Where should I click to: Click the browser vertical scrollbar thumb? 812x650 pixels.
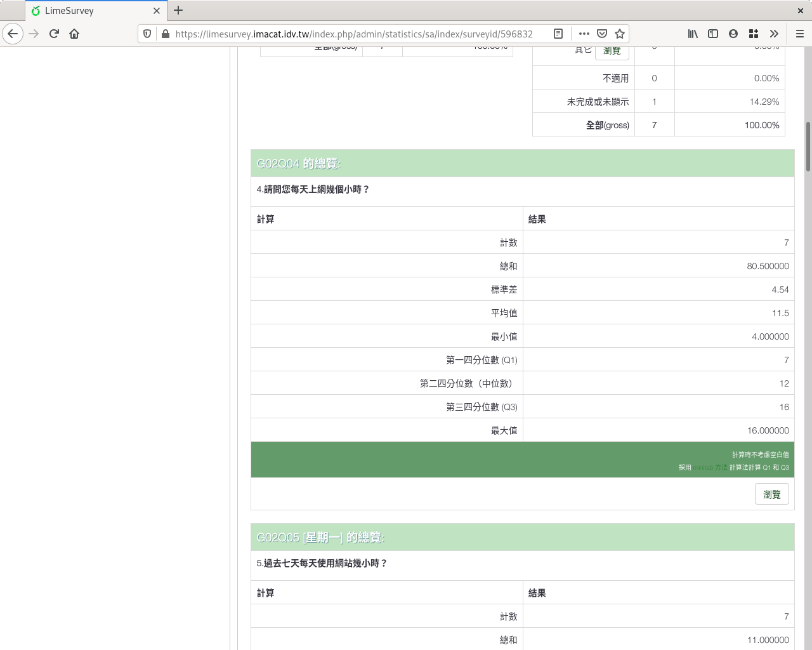tap(808, 146)
